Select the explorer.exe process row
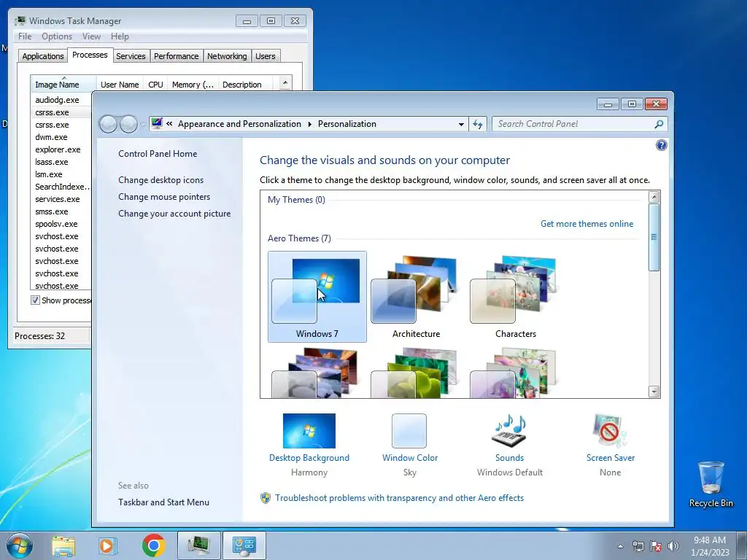 click(x=61, y=149)
